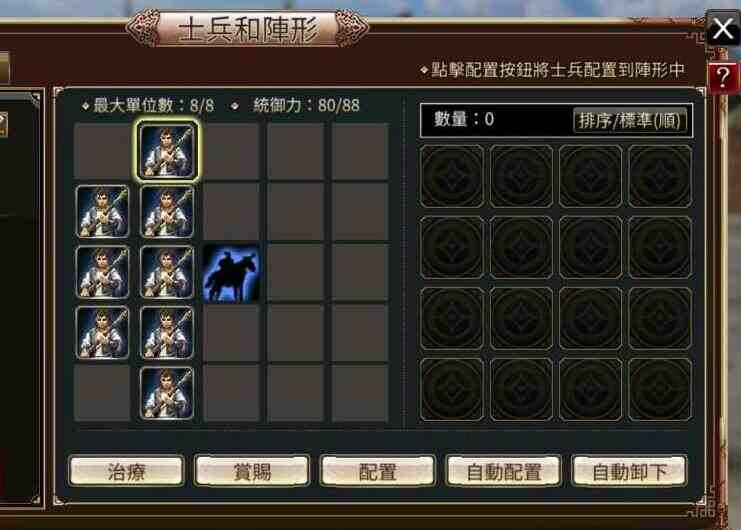Click the first empty reserve soldier slot
The image size is (741, 530).
(452, 176)
